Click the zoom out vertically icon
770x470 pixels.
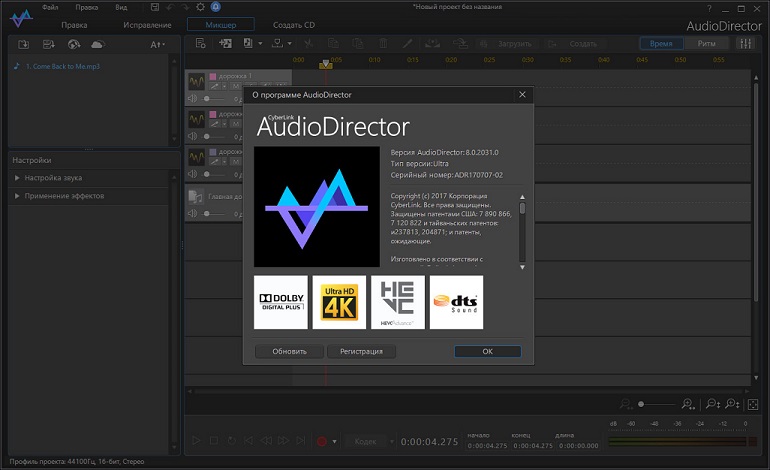coord(713,404)
